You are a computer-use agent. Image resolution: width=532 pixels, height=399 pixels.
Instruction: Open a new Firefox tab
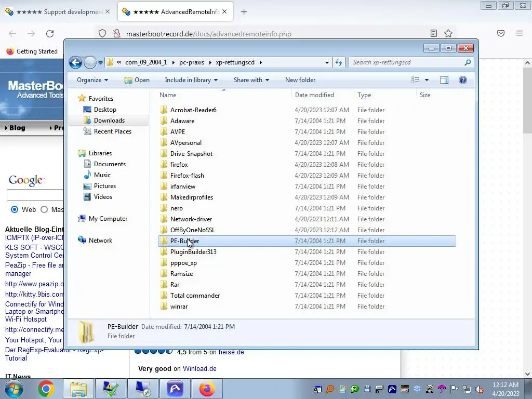click(244, 12)
